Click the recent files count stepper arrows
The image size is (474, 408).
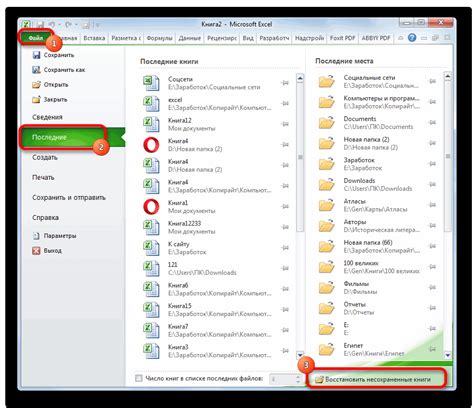pyautogui.click(x=298, y=379)
